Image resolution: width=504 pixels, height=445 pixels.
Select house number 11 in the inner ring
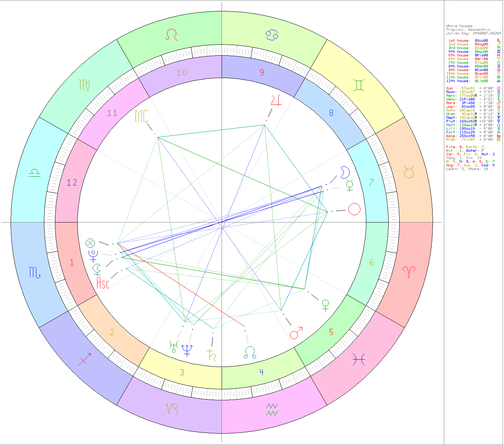coord(112,113)
